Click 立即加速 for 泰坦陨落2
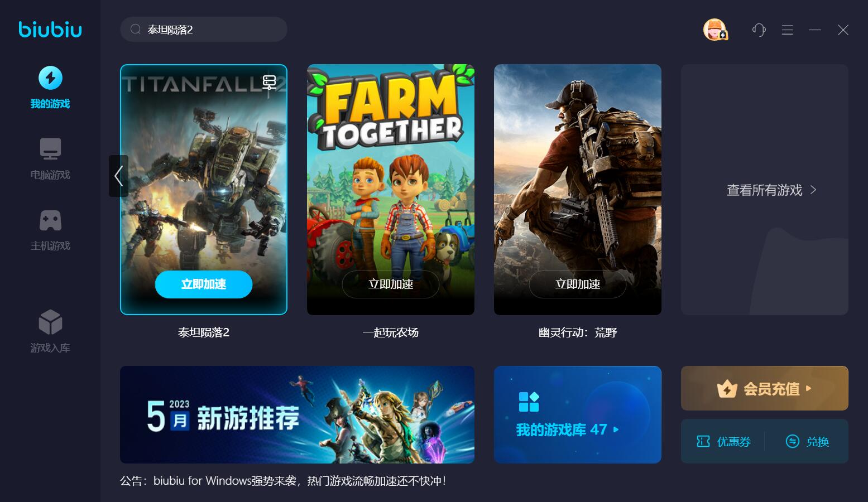The height and width of the screenshot is (502, 868). pos(204,284)
